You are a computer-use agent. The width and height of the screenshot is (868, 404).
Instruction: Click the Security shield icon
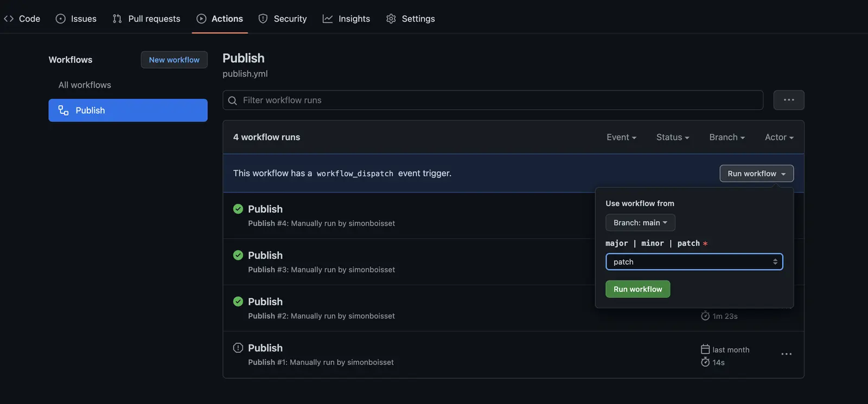[263, 18]
